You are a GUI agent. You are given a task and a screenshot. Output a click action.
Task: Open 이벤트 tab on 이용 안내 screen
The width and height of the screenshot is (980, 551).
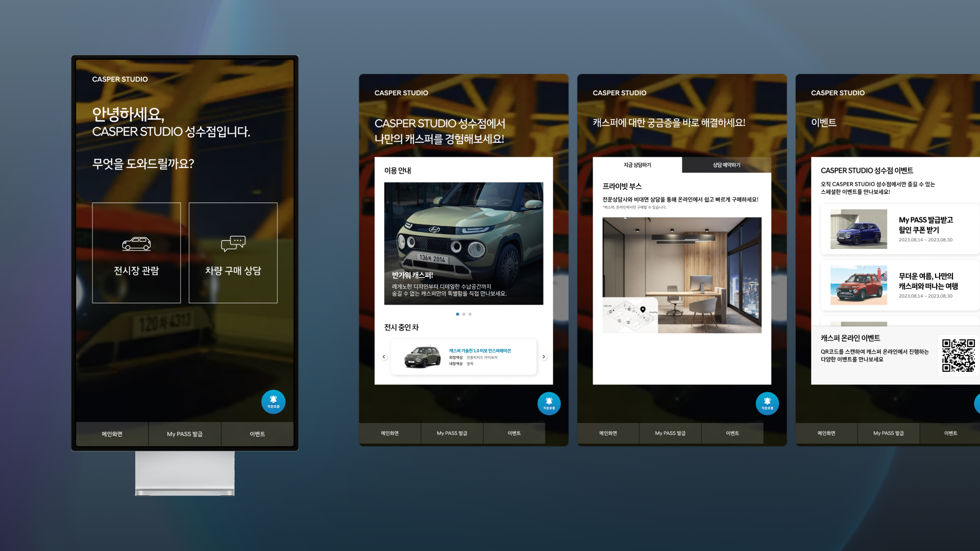(x=514, y=433)
